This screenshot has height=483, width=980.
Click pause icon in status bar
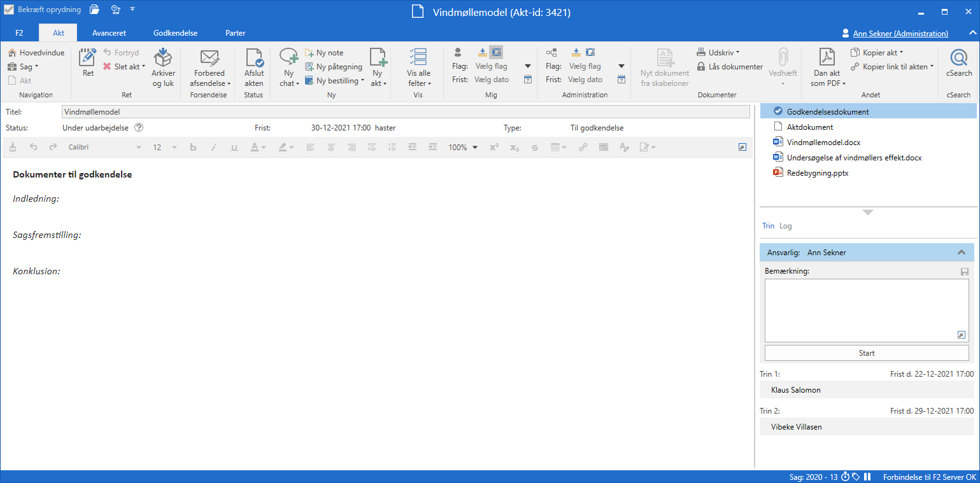[867, 477]
